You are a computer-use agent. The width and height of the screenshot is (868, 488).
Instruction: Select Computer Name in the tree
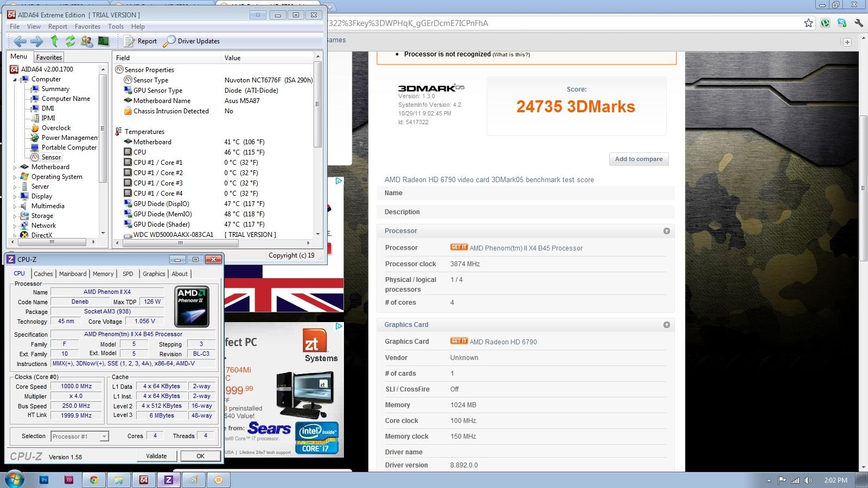(66, 99)
